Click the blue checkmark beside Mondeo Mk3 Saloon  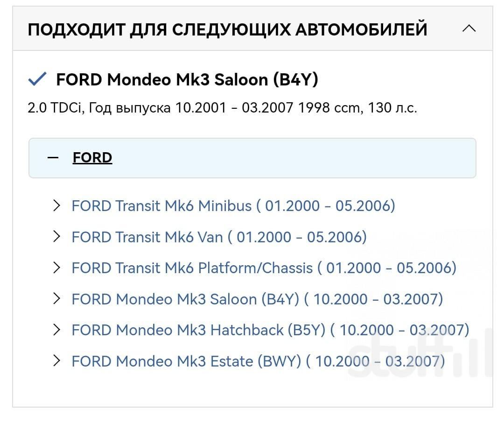(x=37, y=79)
